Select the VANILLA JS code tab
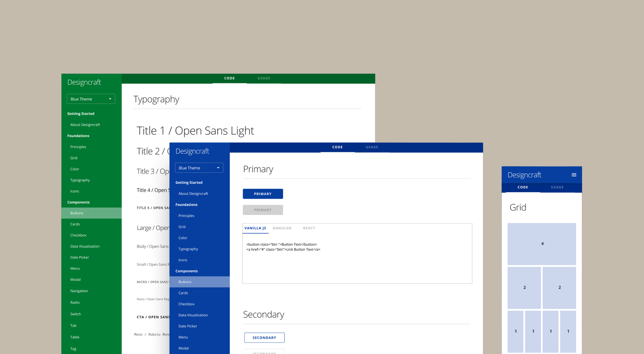This screenshot has width=644, height=354. pos(255,228)
